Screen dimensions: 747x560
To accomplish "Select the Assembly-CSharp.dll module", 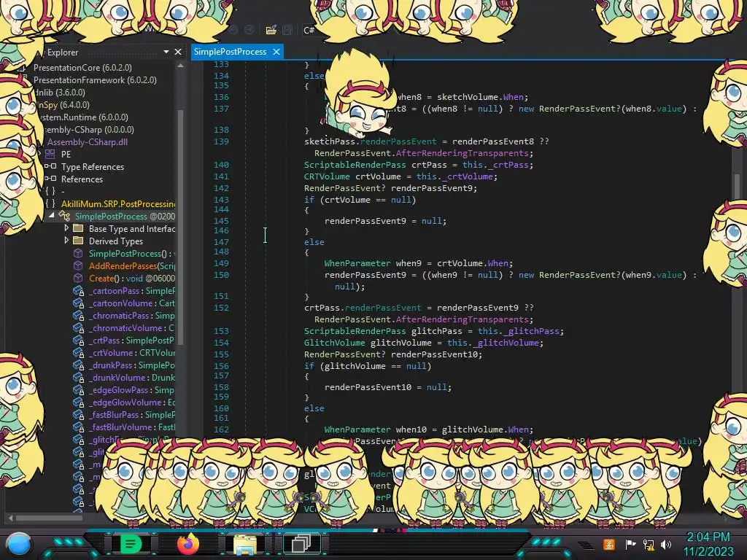I will click(88, 142).
